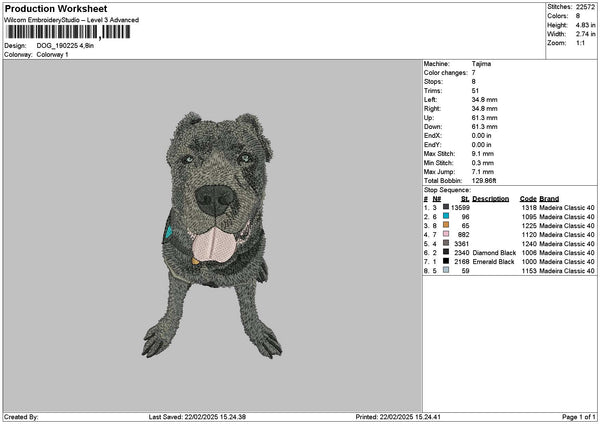Pick the light blue swatch for code 1153
600x424 pixels.
[x=446, y=270]
